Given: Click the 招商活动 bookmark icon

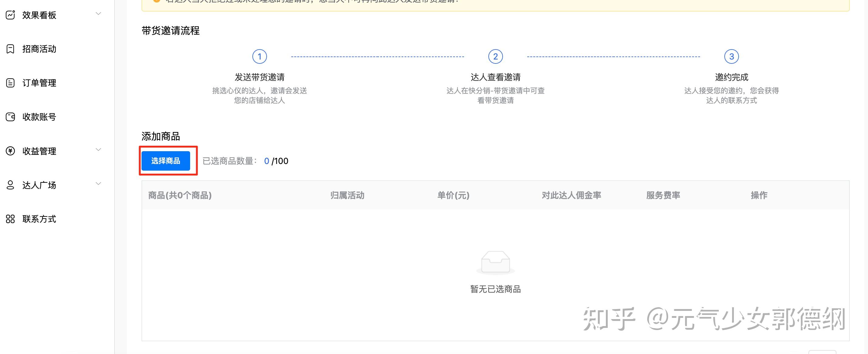Looking at the screenshot, I should click(x=10, y=49).
